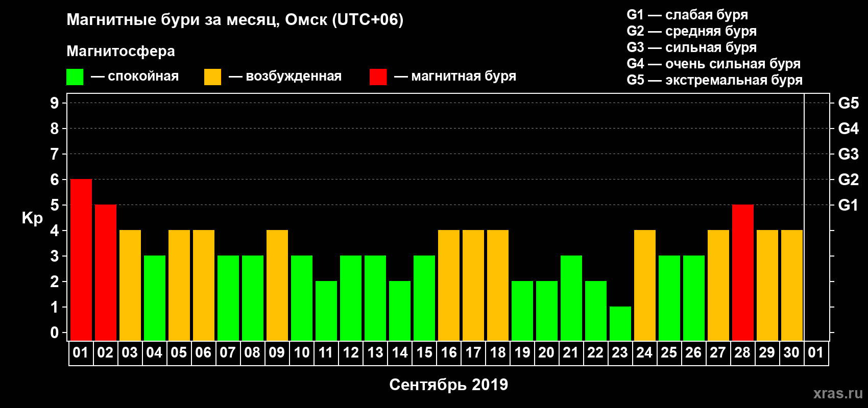This screenshot has width=868, height=408.
Task: Click the orange bar for day 09
Action: [x=277, y=286]
